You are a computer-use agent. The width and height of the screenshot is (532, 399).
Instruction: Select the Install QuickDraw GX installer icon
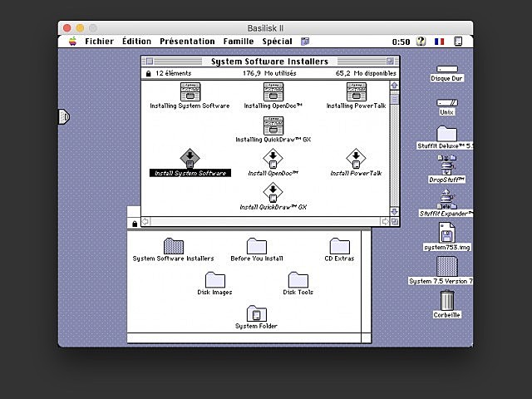click(x=273, y=192)
